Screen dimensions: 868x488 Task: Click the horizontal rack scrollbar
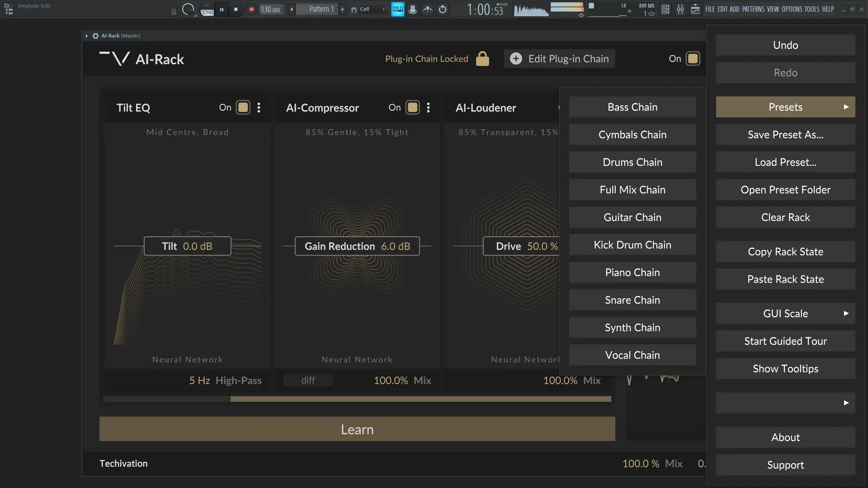click(x=420, y=399)
